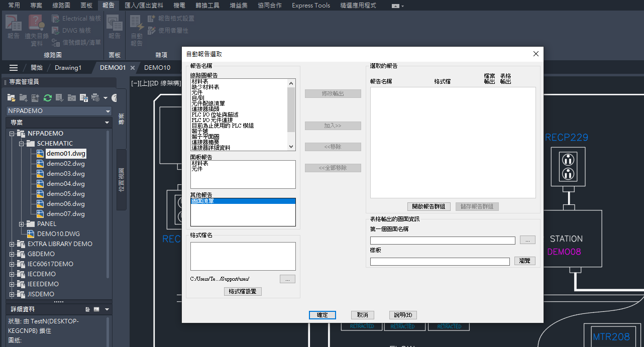Open the 位置視圖 vertical side tab

tap(121, 180)
